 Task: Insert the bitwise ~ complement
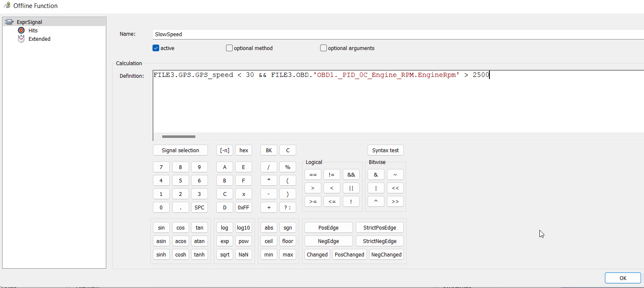coord(395,174)
